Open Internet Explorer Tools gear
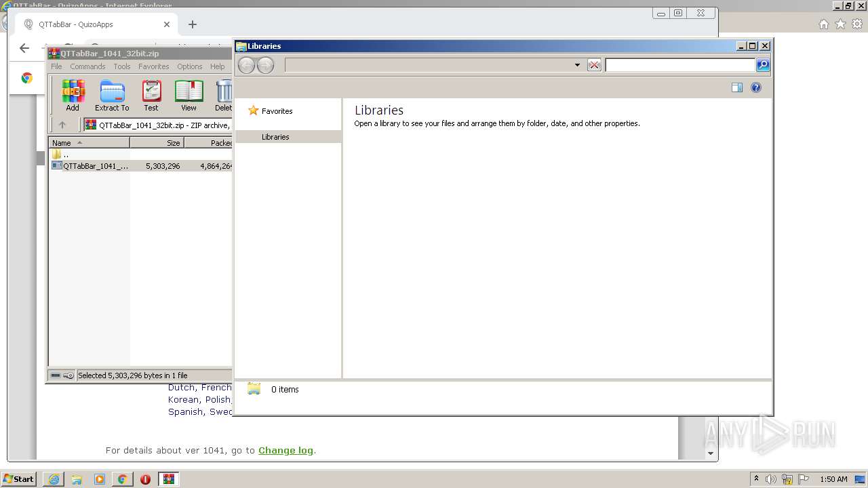The image size is (868, 488). coord(857,24)
